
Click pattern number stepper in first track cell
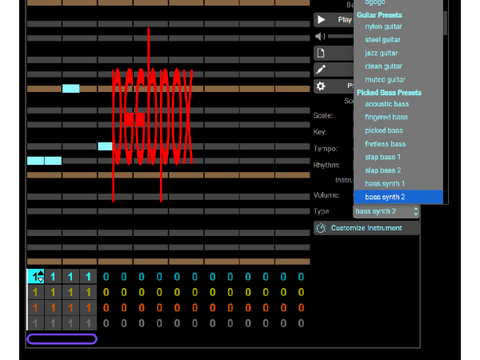[41, 276]
